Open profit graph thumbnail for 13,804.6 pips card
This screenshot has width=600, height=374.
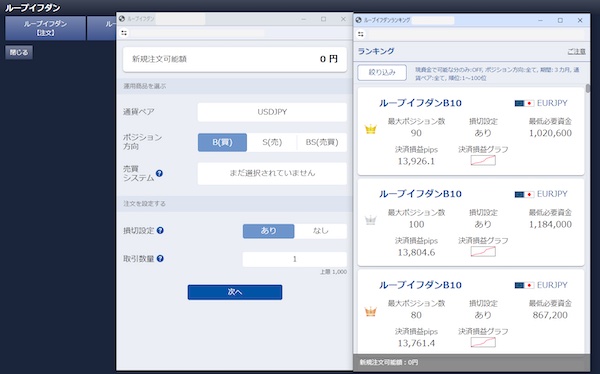[x=483, y=252]
